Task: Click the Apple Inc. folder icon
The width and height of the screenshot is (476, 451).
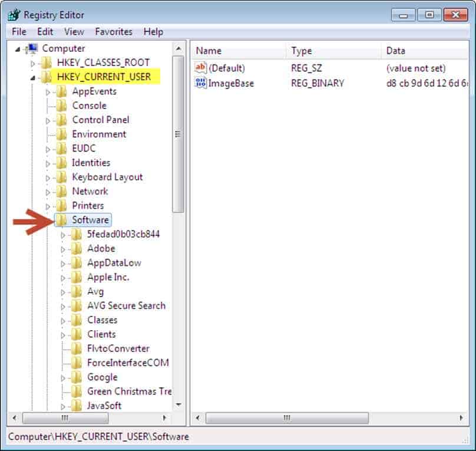Action: click(x=76, y=277)
